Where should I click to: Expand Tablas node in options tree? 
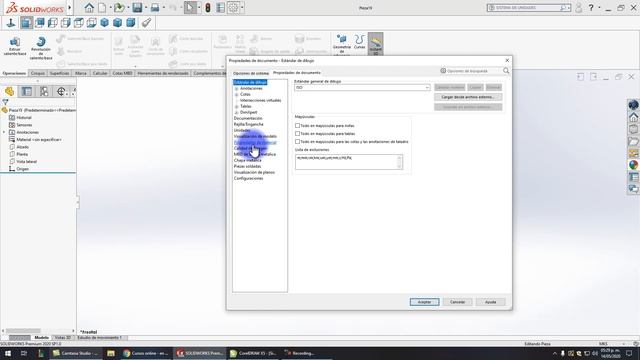click(237, 107)
